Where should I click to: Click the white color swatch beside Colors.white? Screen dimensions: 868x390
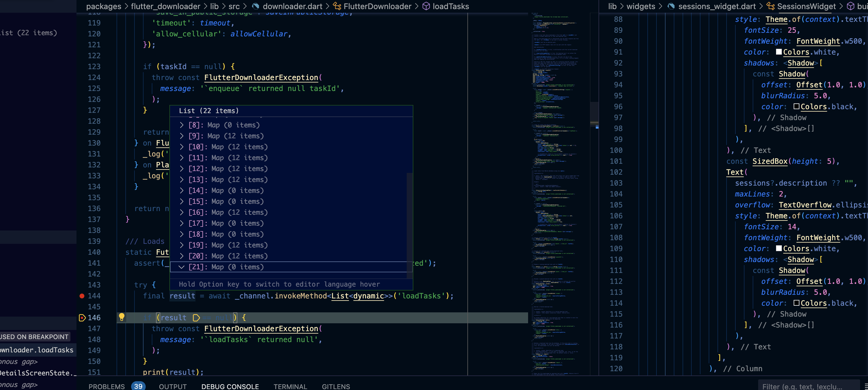[779, 52]
